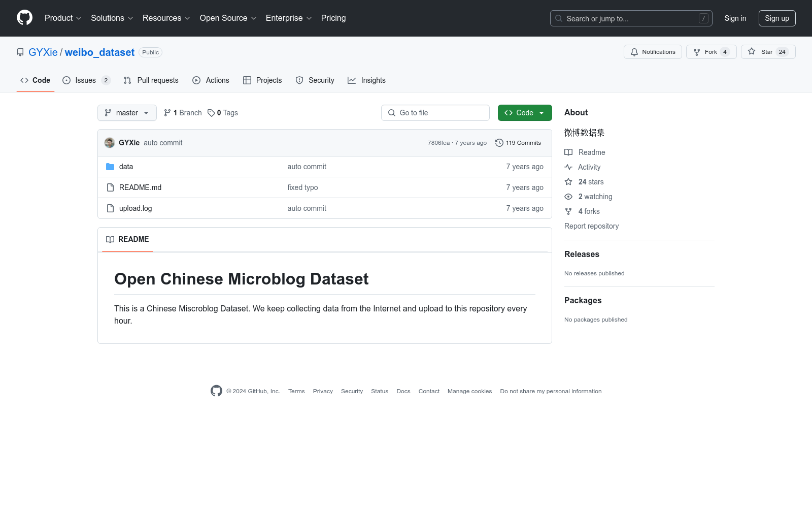Open the Insights tab

pos(367,80)
